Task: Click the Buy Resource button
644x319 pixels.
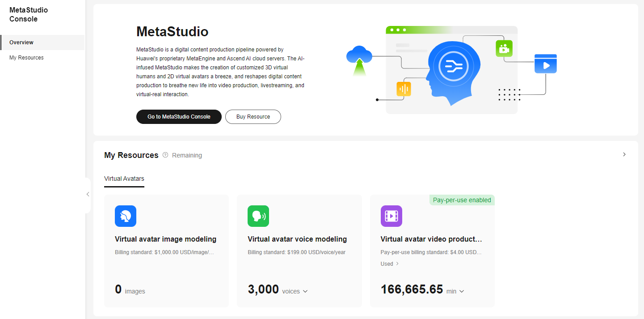Action: pos(253,117)
